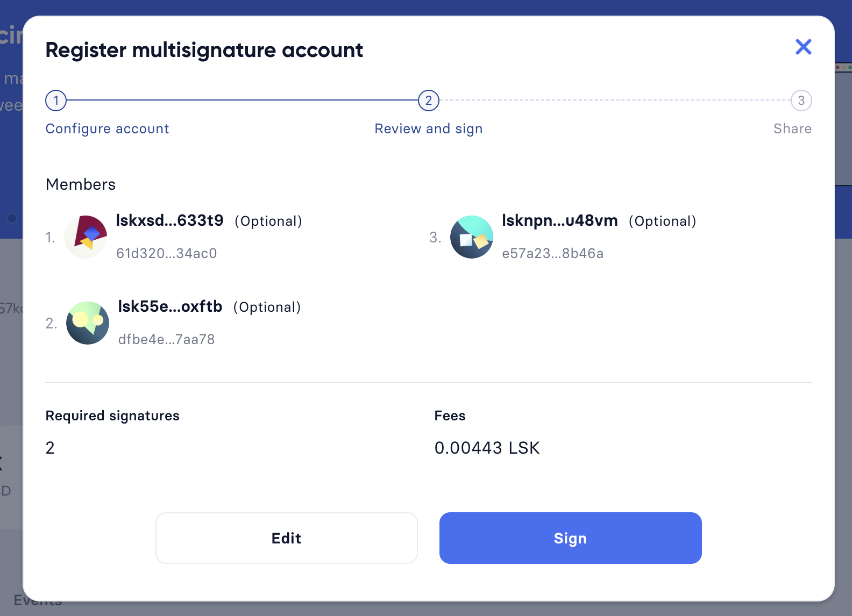Click member address lsknpn...u48vm
The image size is (852, 616).
tap(559, 220)
